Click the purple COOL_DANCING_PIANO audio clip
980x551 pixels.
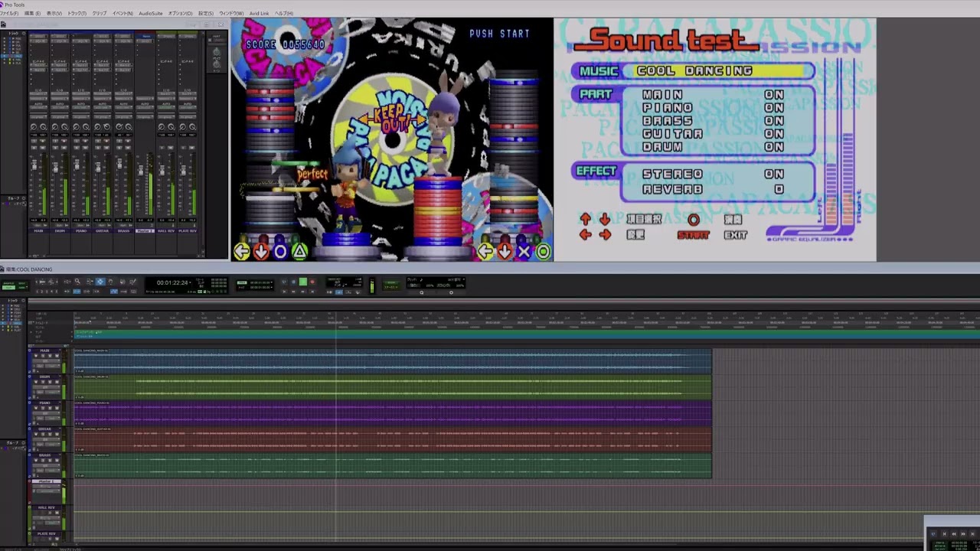tap(393, 413)
